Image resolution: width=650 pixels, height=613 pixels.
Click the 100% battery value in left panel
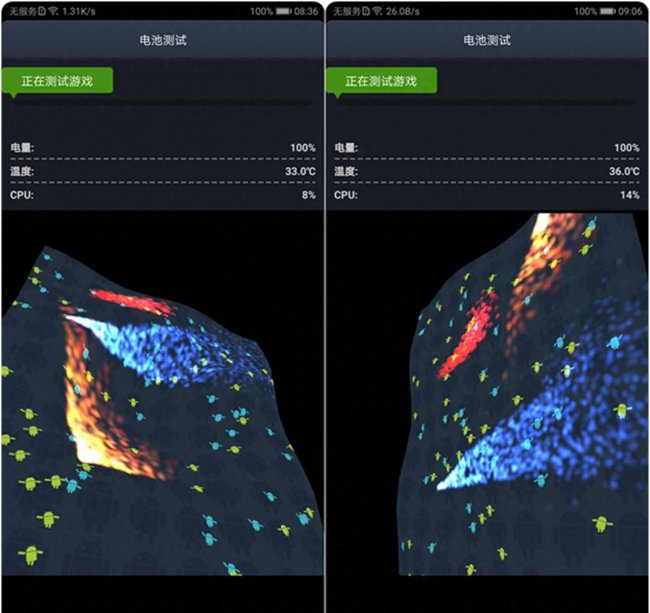coord(303,148)
